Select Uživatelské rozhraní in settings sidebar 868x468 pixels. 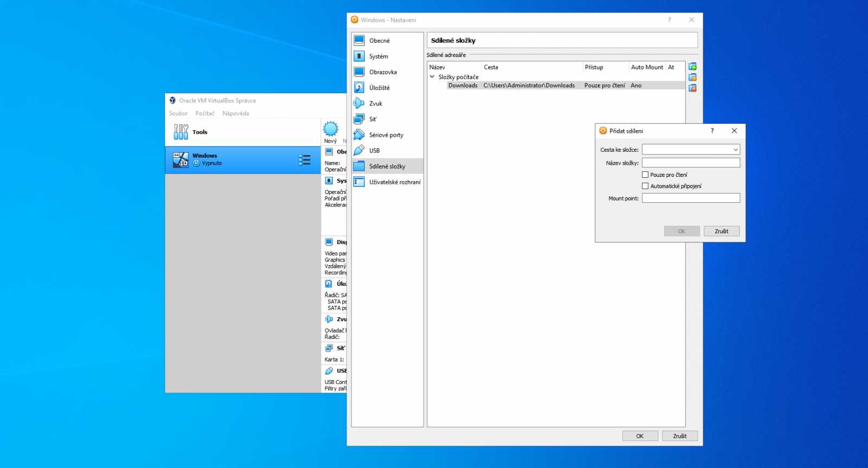387,182
